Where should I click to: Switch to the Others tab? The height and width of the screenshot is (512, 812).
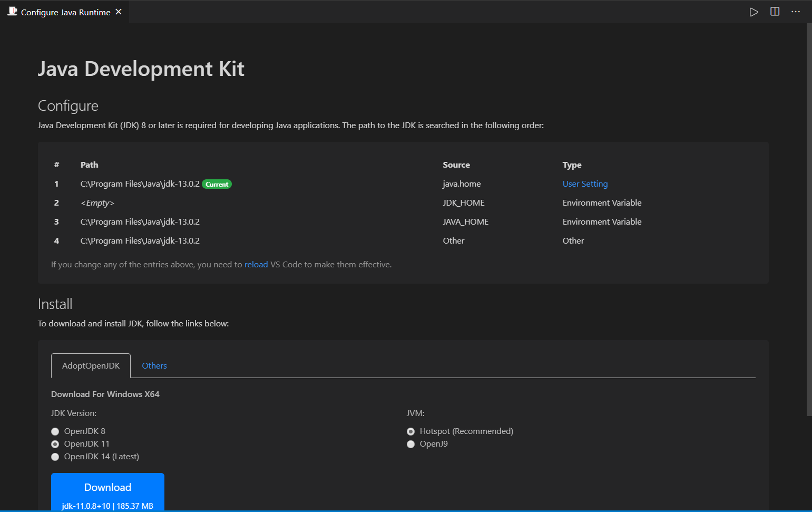[154, 365]
